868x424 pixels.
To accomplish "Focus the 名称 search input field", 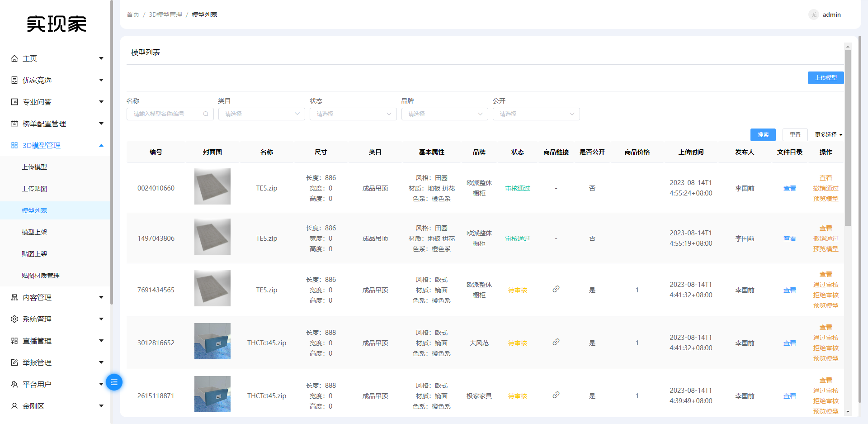I will tap(170, 114).
